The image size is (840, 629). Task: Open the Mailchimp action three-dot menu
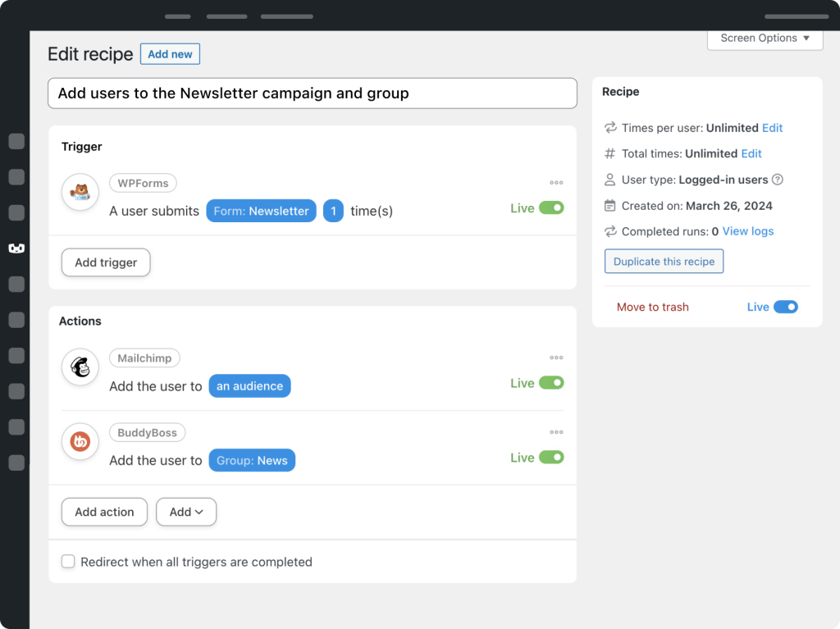[x=556, y=358]
